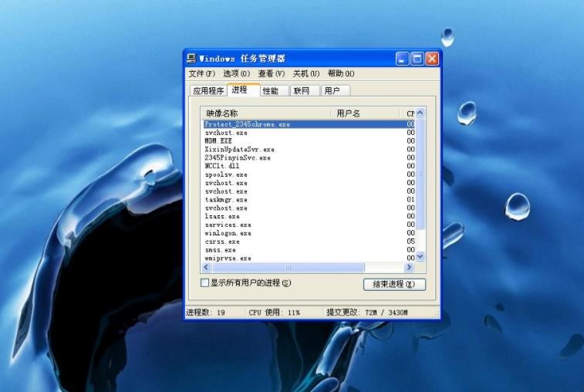Click the horizontal scrollbar thumb
This screenshot has height=392, width=584.
[x=289, y=267]
